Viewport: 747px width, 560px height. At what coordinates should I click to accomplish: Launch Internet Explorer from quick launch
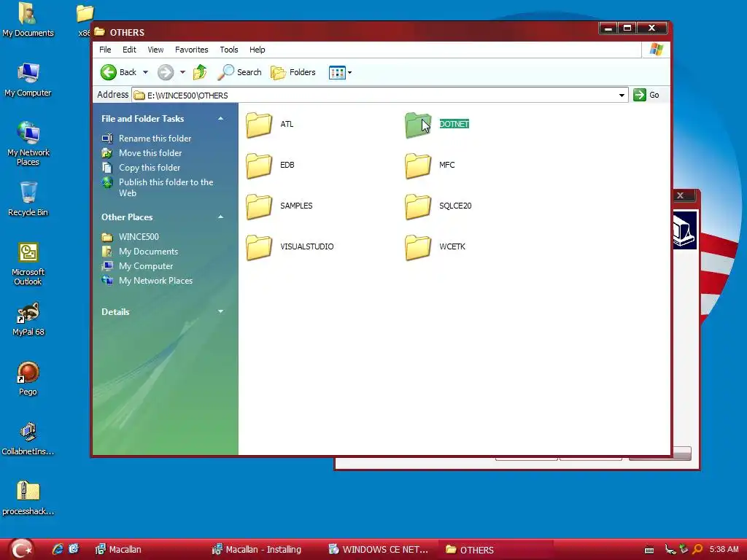(x=58, y=550)
